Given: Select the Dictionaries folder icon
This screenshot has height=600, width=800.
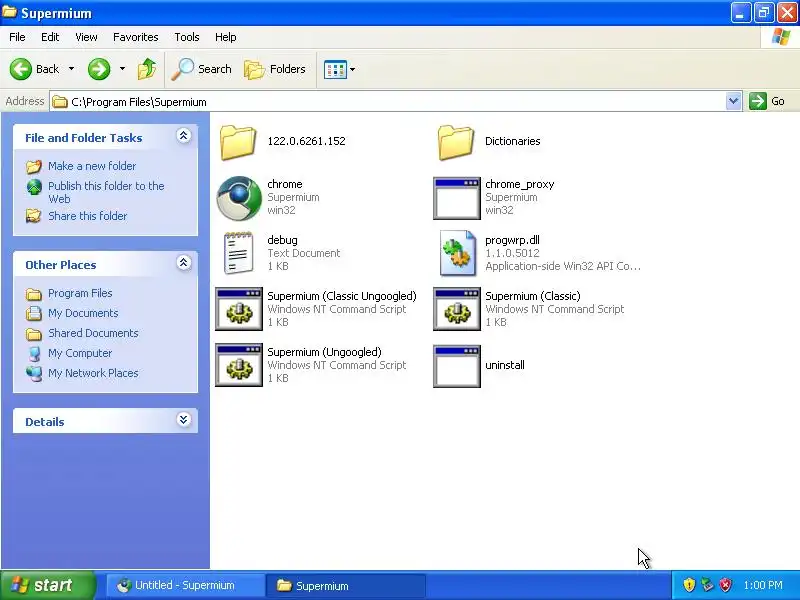Looking at the screenshot, I should [x=456, y=142].
